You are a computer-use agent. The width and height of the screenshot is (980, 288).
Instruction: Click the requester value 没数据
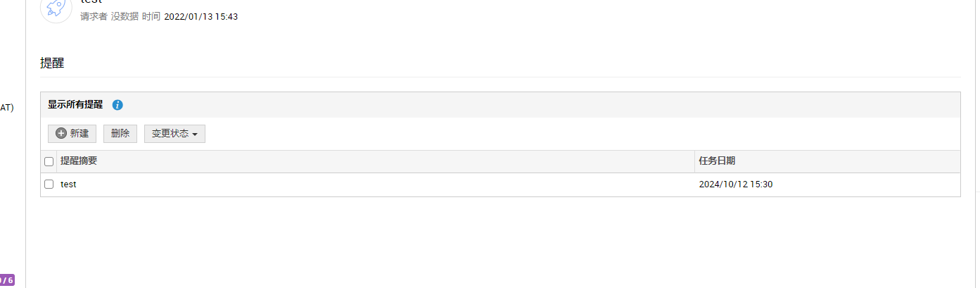click(125, 16)
